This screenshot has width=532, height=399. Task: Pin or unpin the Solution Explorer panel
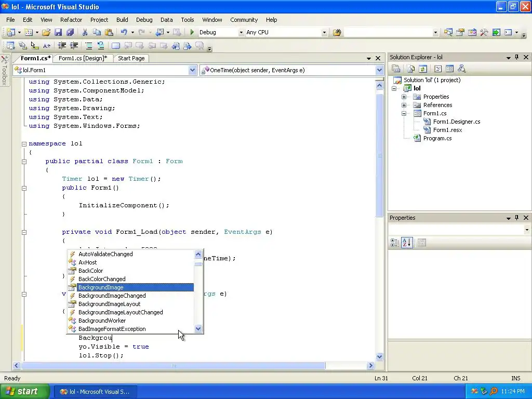tap(517, 57)
